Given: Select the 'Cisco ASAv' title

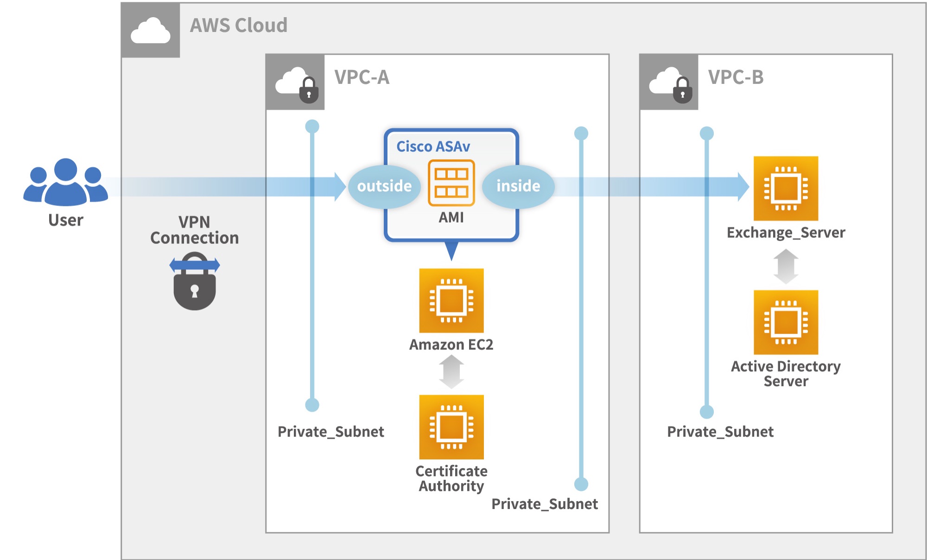Looking at the screenshot, I should click(433, 146).
